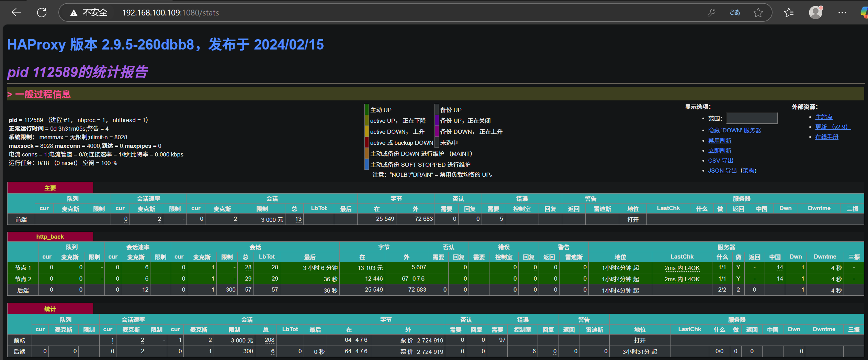This screenshot has width=868, height=360.
Task: Click the address bar URL 192.168.100.109:1080/stats
Action: [170, 13]
